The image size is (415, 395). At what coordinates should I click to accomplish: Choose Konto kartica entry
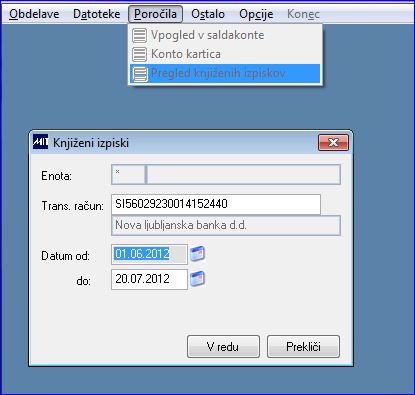[x=225, y=54]
